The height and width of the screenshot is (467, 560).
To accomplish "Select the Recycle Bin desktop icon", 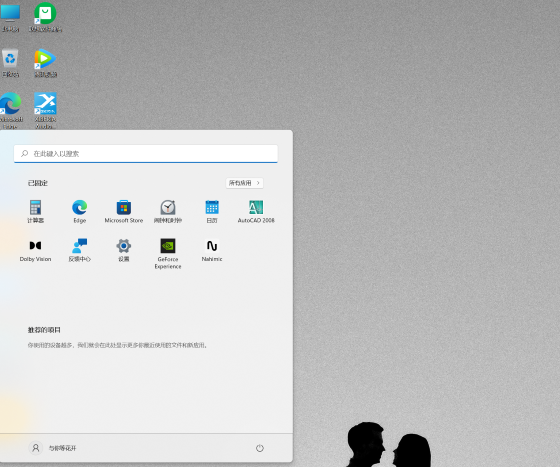I will [10, 63].
